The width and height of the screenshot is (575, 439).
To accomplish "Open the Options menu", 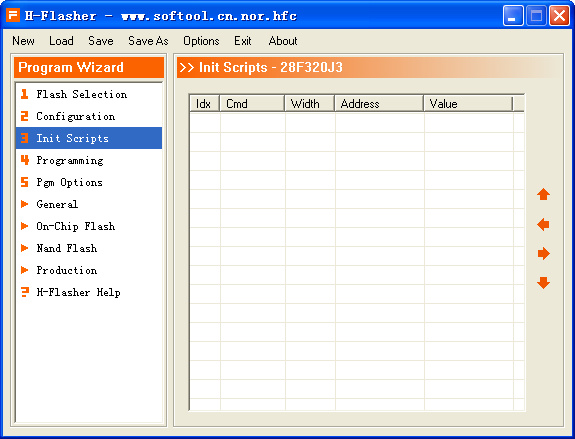I will click(x=201, y=41).
